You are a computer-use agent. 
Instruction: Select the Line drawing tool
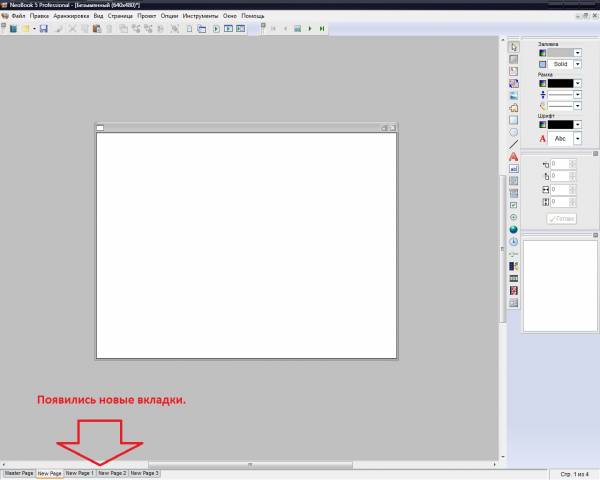tap(514, 144)
